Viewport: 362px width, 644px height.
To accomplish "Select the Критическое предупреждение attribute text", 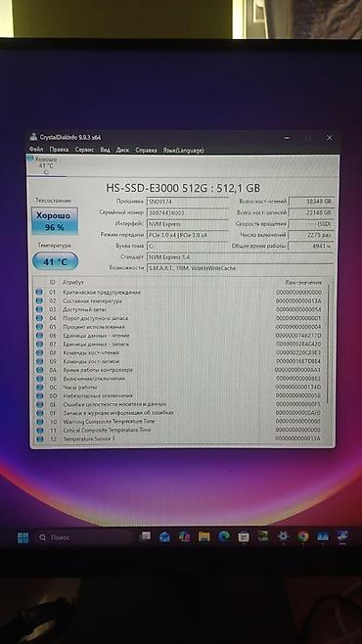I will (102, 293).
